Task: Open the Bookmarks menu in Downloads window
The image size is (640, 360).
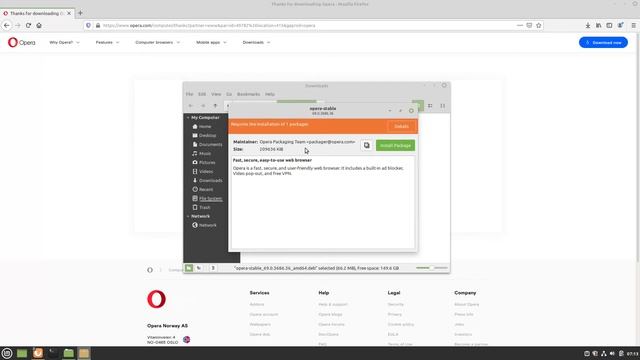Action: [249, 94]
